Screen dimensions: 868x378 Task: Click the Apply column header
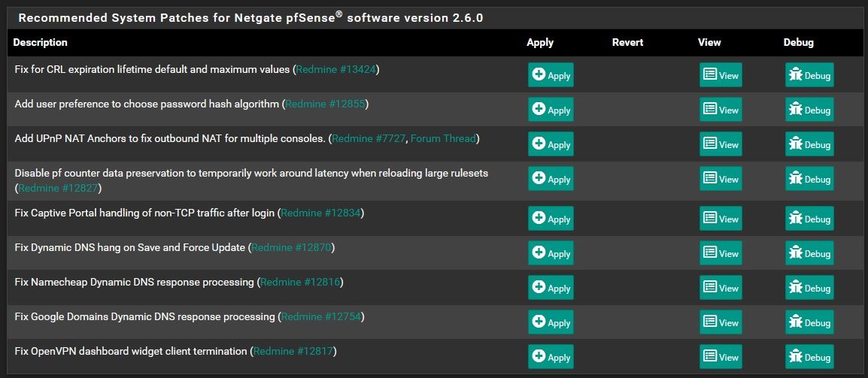point(540,43)
